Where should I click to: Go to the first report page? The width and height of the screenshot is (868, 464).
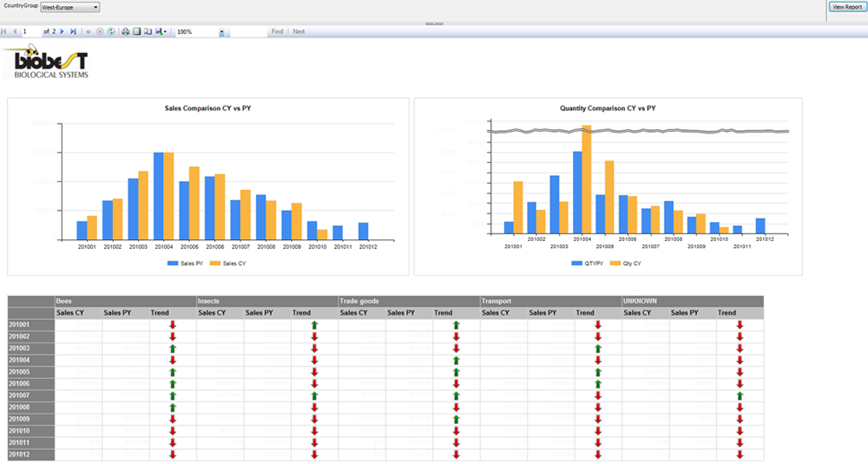pos(3,31)
